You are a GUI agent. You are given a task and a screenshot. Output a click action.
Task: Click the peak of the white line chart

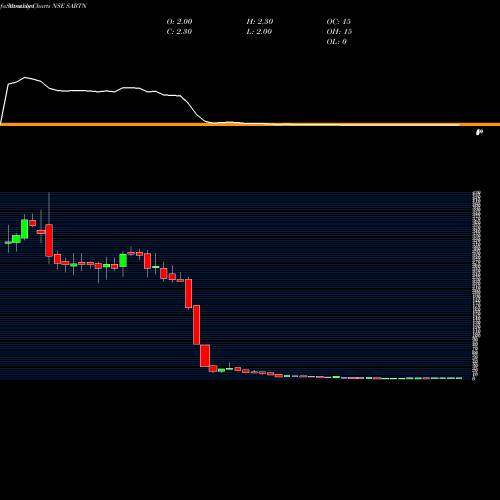(x=25, y=77)
